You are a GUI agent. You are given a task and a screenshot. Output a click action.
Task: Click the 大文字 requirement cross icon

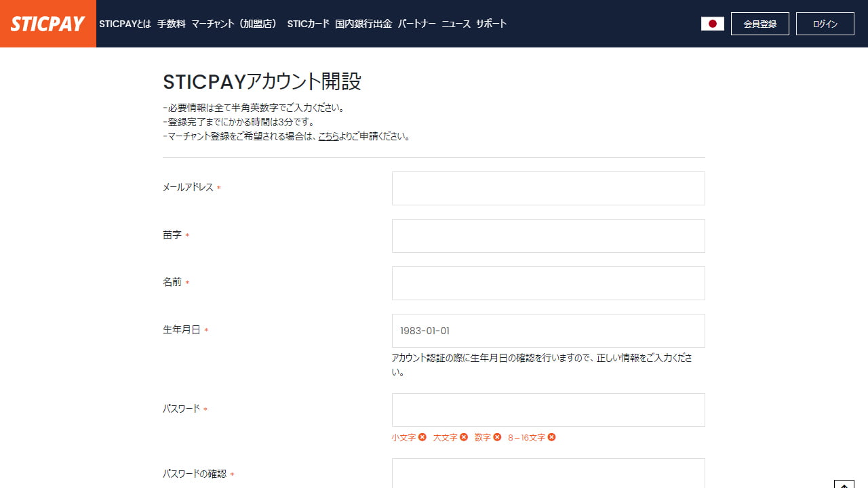[x=464, y=437]
